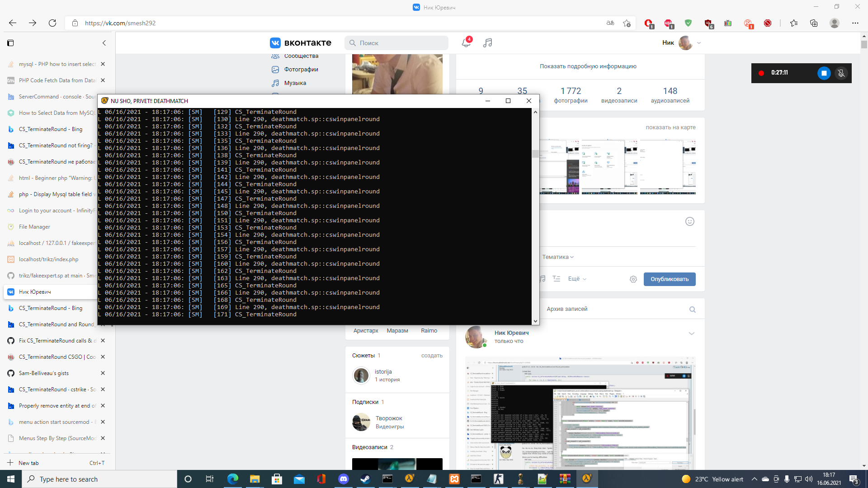This screenshot has height=488, width=868.
Task: Attach music via the note icon in composer
Action: point(542,279)
